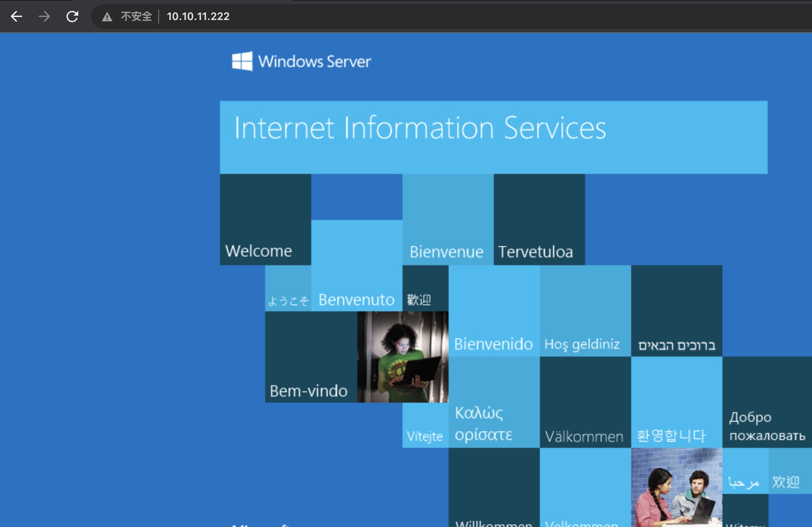This screenshot has width=812, height=527.
Task: Click the Hoş geldiniz tile
Action: [x=586, y=311]
